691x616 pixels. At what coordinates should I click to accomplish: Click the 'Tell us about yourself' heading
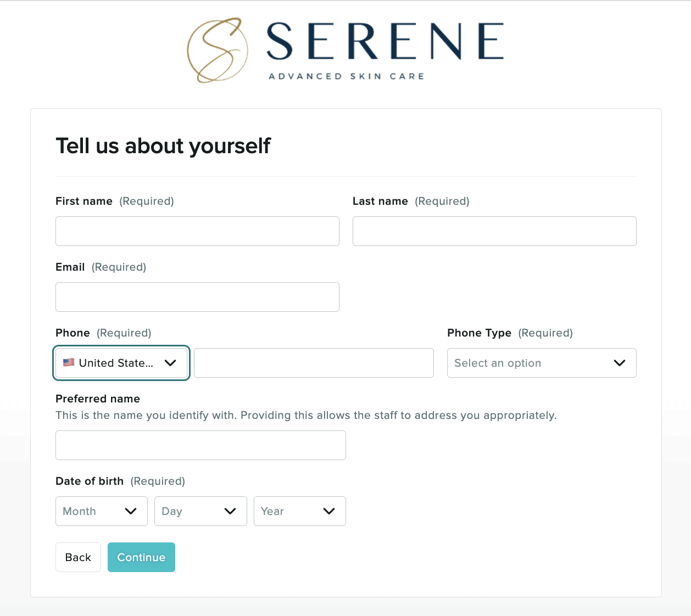point(163,145)
